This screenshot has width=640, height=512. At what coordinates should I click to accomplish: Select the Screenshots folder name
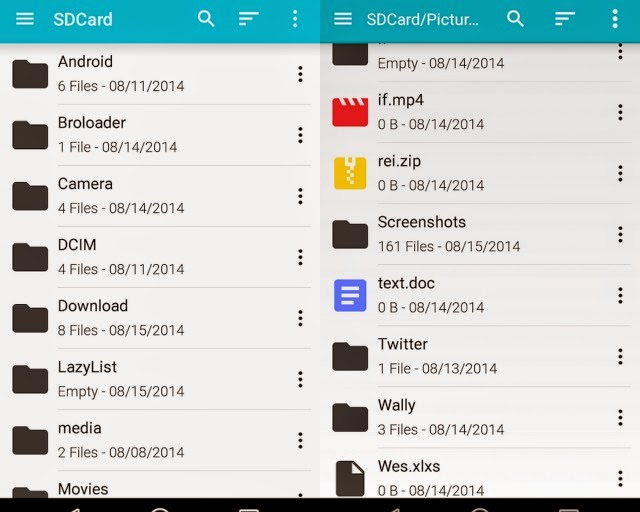click(422, 222)
